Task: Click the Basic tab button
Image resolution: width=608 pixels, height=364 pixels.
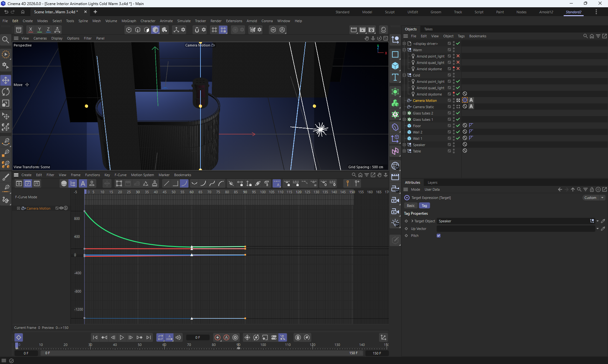Action: click(410, 206)
